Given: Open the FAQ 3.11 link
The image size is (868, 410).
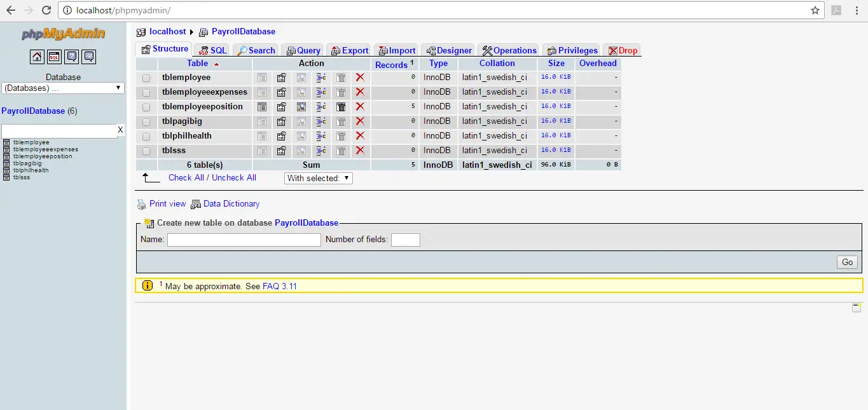Looking at the screenshot, I should pos(280,286).
